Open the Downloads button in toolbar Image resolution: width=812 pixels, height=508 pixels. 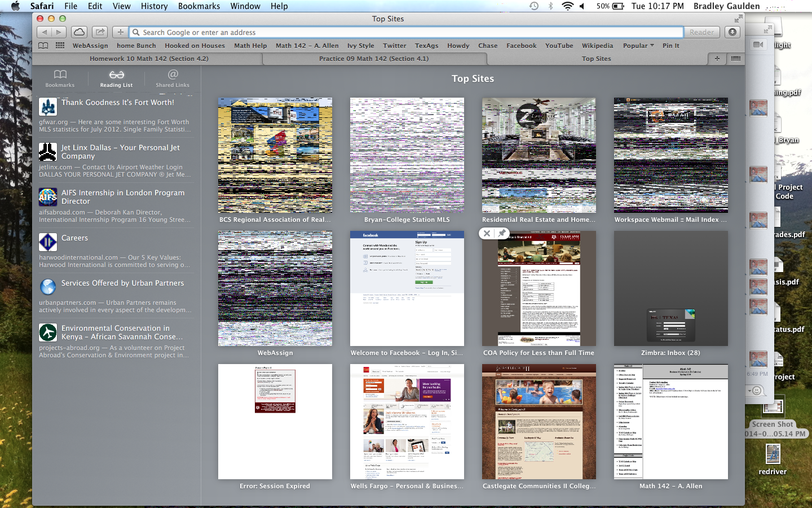pyautogui.click(x=732, y=32)
